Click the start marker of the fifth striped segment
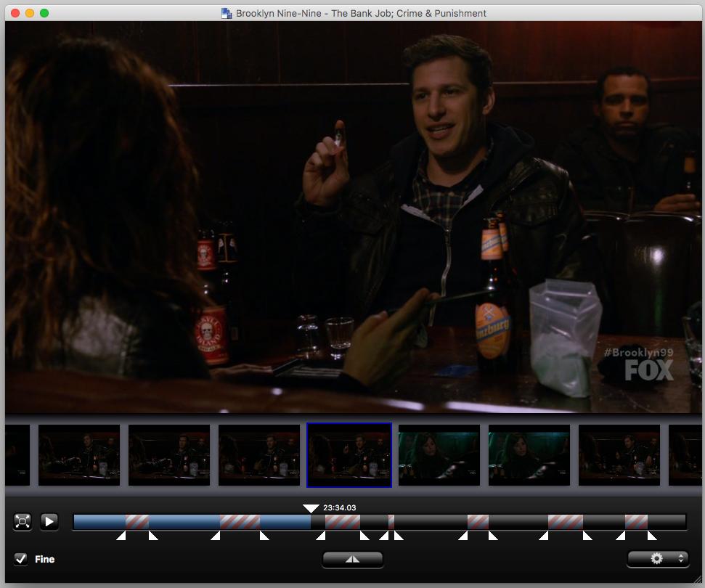 pos(463,536)
